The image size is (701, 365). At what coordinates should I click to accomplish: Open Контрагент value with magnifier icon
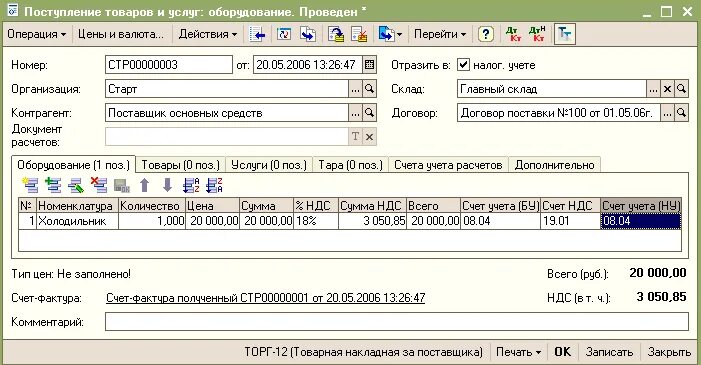click(x=369, y=113)
